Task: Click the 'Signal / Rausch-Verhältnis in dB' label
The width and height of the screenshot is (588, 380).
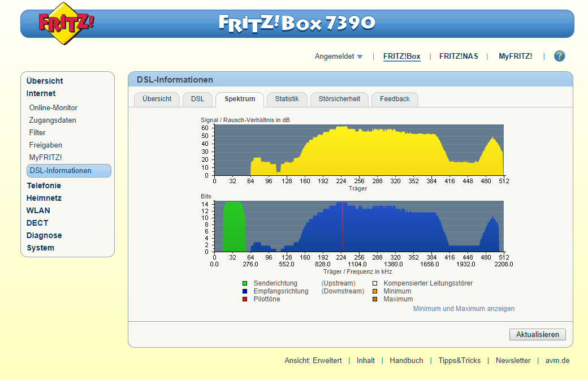Action: click(x=245, y=120)
